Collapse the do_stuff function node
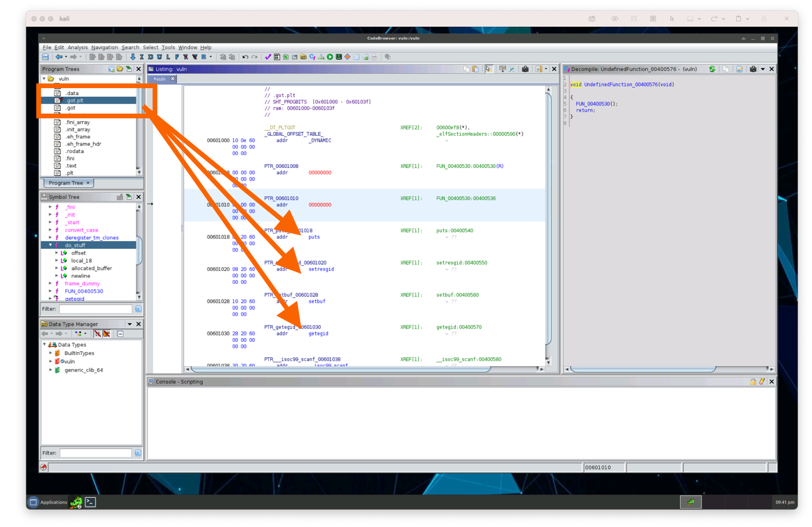Image resolution: width=812 pixels, height=527 pixels. point(50,245)
